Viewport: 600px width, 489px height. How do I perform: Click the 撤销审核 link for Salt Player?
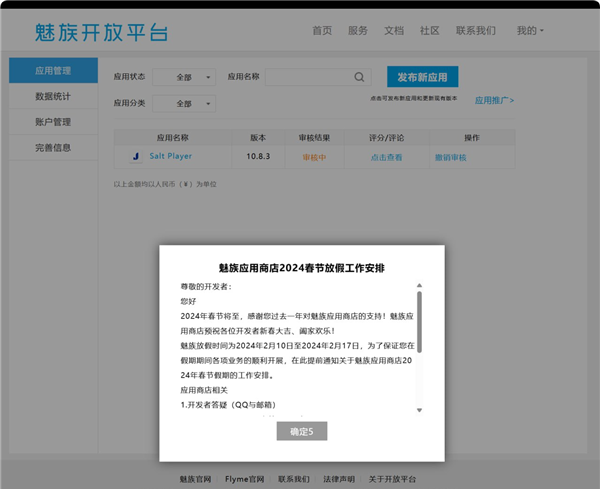[x=450, y=157]
